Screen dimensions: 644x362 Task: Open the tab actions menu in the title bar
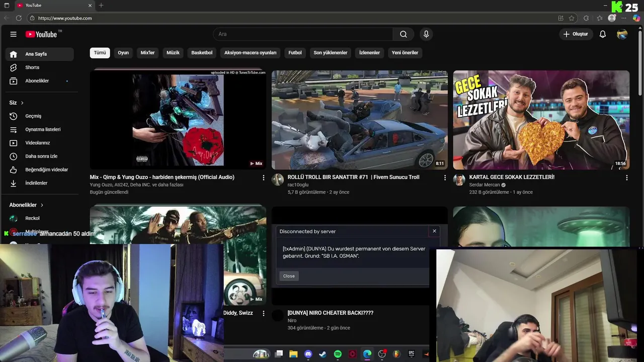(x=7, y=5)
